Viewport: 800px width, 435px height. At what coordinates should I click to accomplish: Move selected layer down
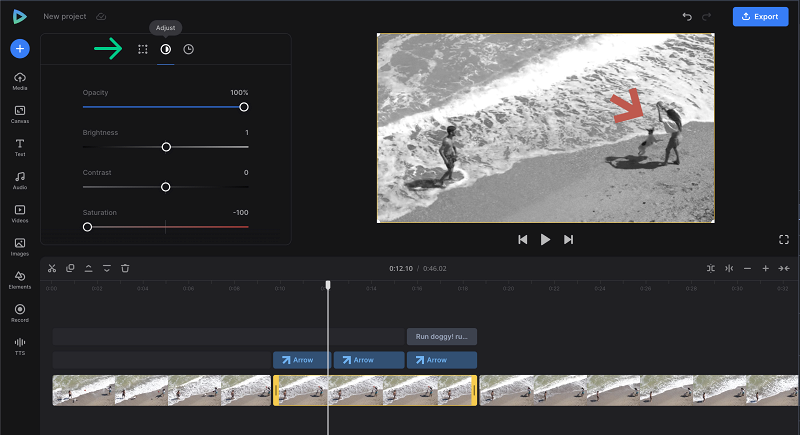pyautogui.click(x=107, y=268)
